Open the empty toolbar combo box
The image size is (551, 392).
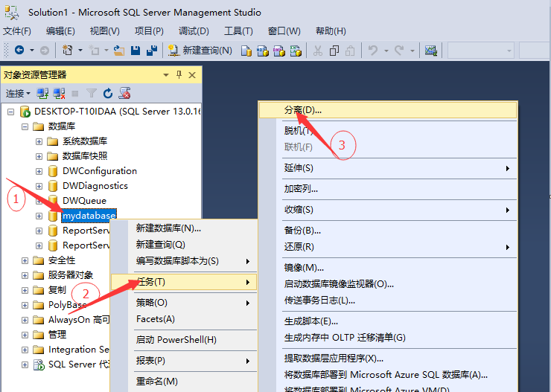click(481, 51)
